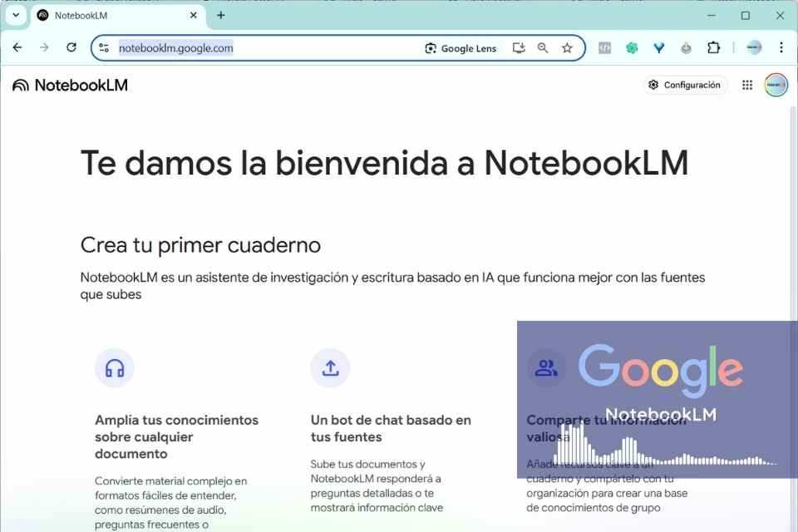
Task: Open the gray code-brackets extension
Action: pyautogui.click(x=604, y=48)
